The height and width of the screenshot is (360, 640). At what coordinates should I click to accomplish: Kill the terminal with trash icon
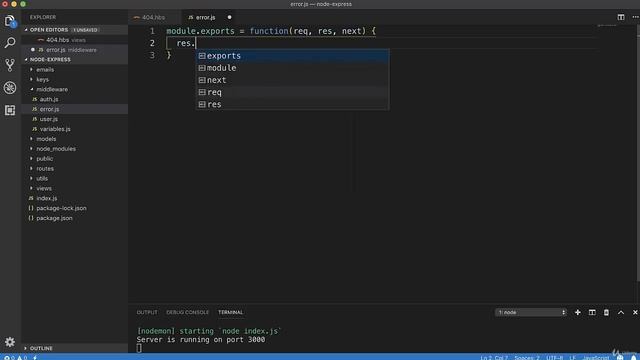click(606, 312)
